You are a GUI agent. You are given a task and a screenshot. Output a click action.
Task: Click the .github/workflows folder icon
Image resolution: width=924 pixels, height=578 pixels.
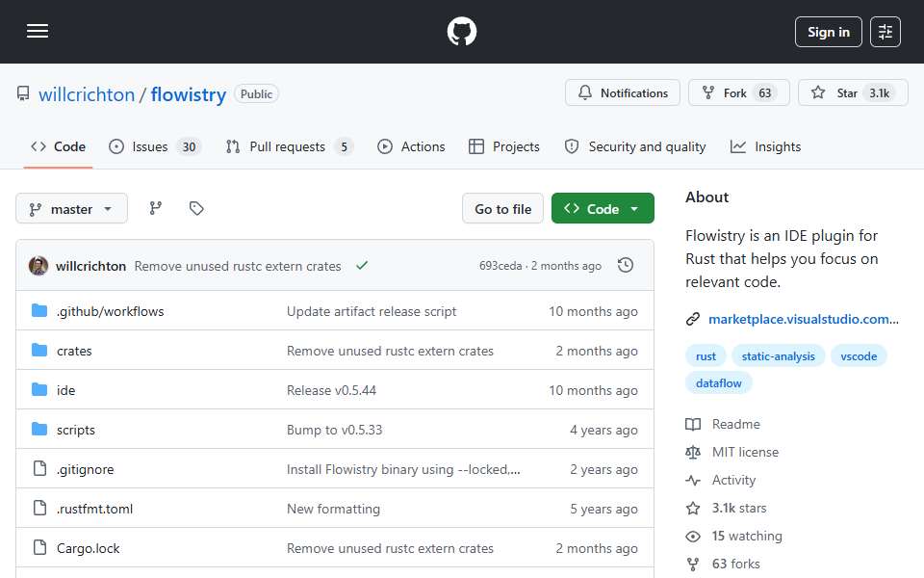tap(39, 311)
